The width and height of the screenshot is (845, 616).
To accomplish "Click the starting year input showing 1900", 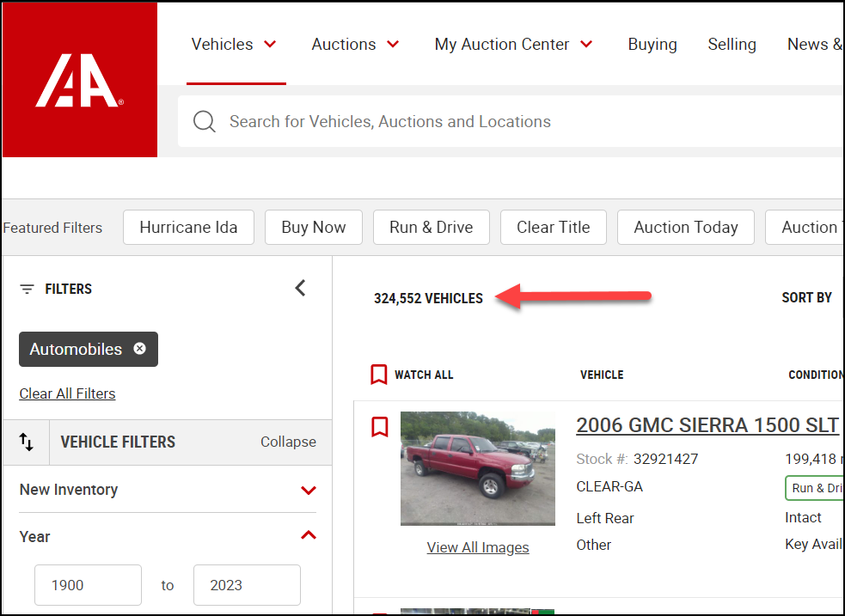I will click(88, 584).
